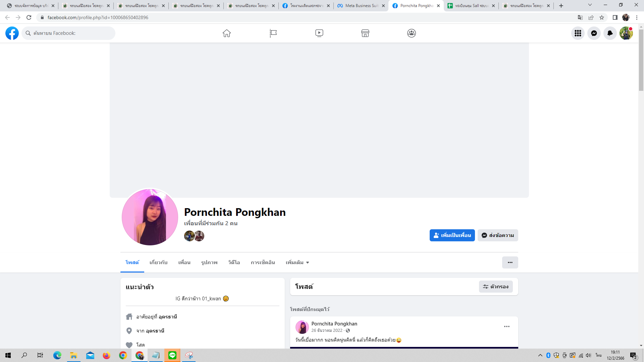Viewport: 644px width, 362px height.
Task: Open profile three-dot options button
Action: pyautogui.click(x=510, y=262)
